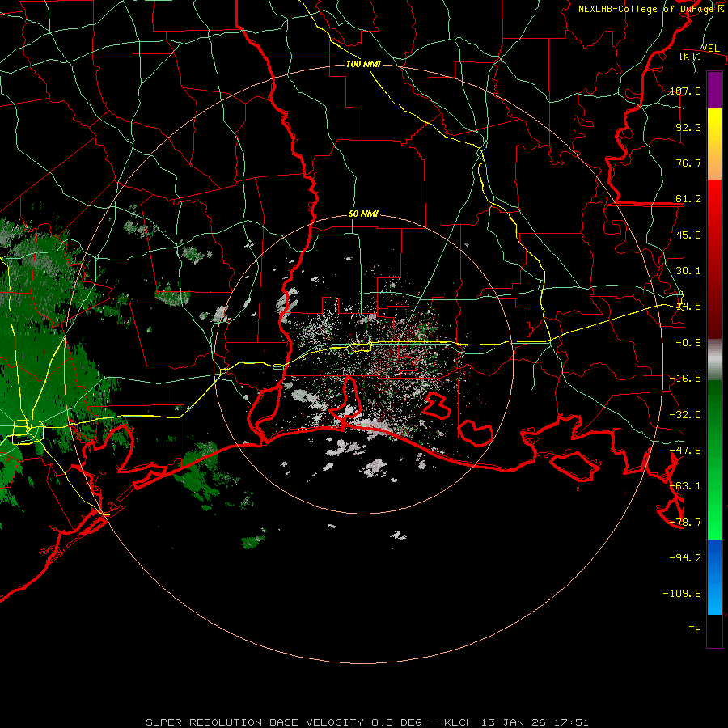This screenshot has height=728, width=728.
Task: Select the 30.1 velocity scale value
Action: (688, 271)
